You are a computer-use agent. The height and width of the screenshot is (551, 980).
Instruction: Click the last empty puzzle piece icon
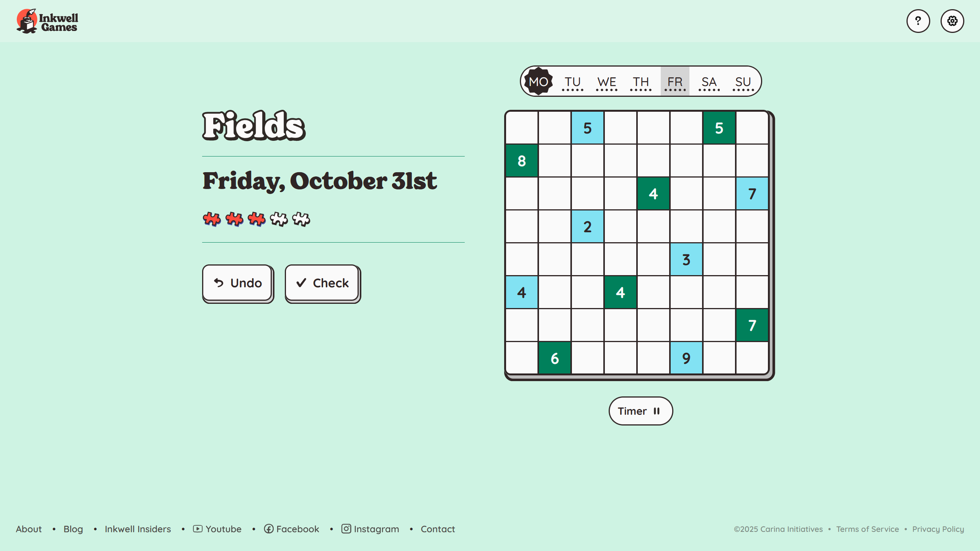coord(301,219)
